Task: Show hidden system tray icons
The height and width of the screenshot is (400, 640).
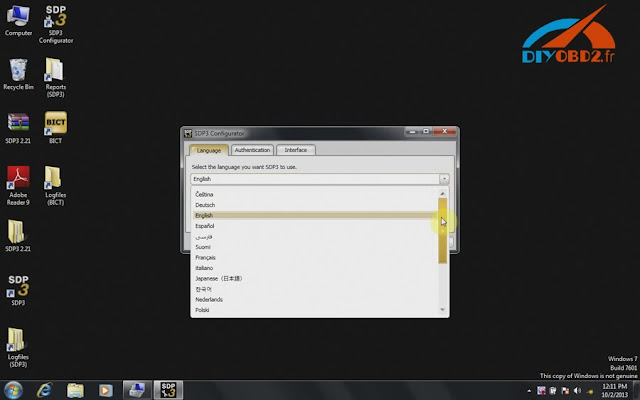Action: point(529,391)
